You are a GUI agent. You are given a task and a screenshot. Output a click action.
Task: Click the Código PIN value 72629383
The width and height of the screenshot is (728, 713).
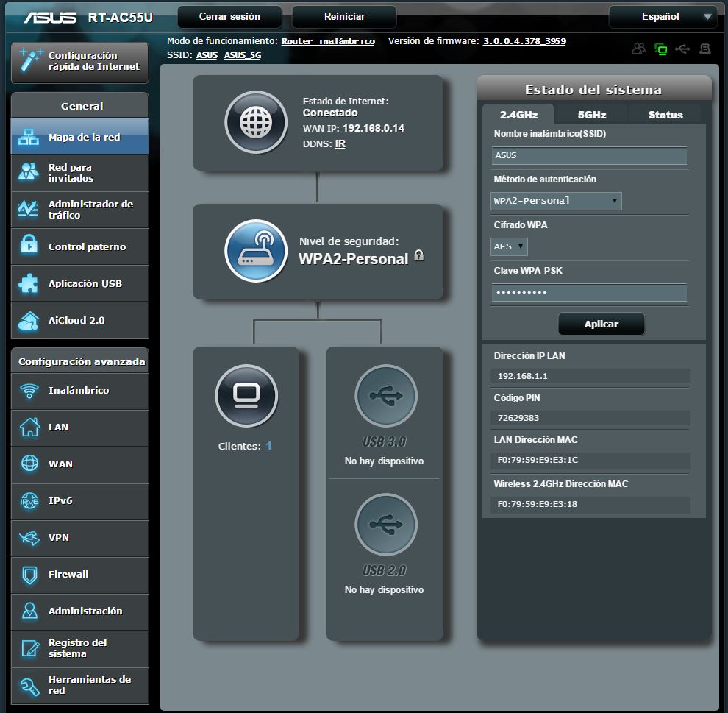click(518, 418)
